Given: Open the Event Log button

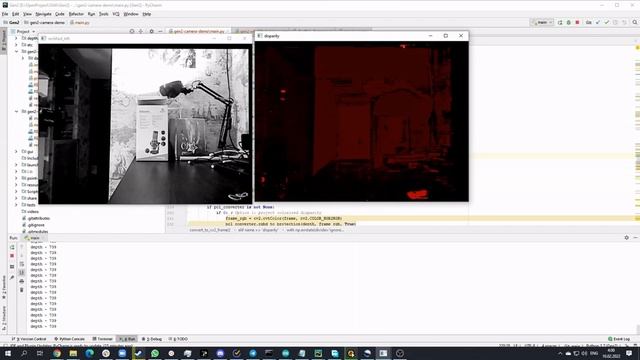Looking at the screenshot, I should pos(619,339).
